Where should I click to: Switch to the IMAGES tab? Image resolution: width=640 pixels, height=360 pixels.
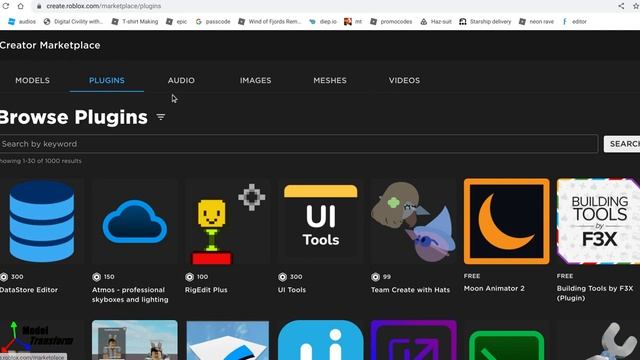pyautogui.click(x=256, y=80)
